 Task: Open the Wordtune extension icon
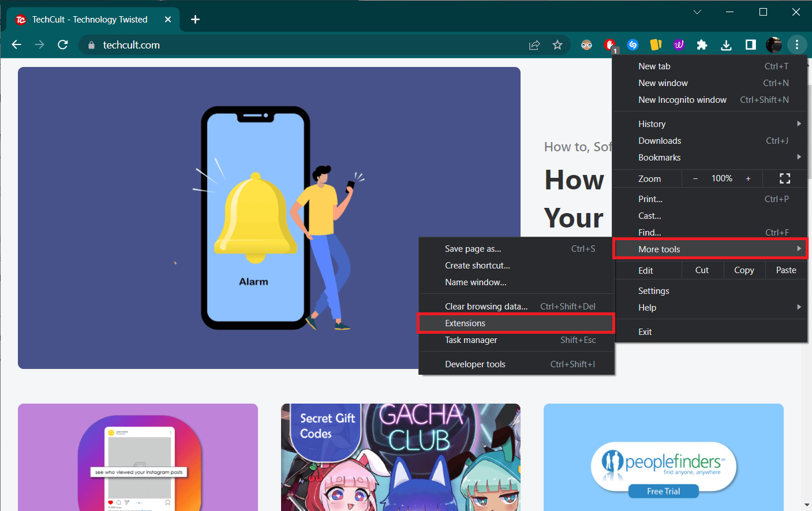(679, 44)
